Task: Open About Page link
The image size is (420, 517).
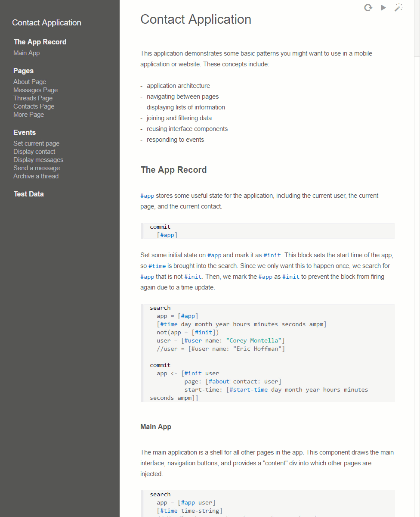Action: coord(30,82)
